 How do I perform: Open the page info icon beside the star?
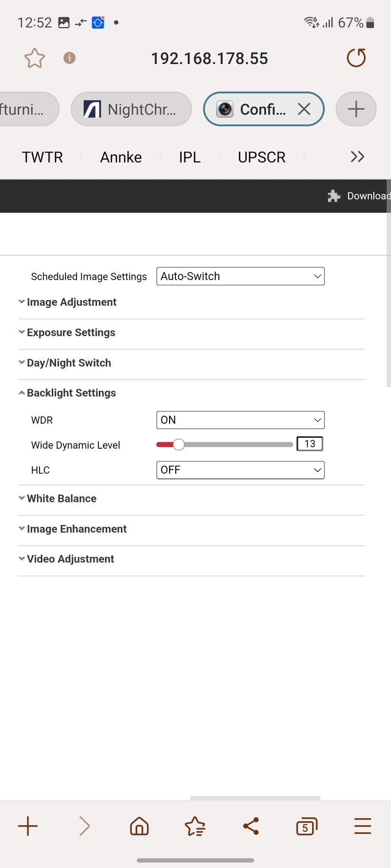pos(69,58)
